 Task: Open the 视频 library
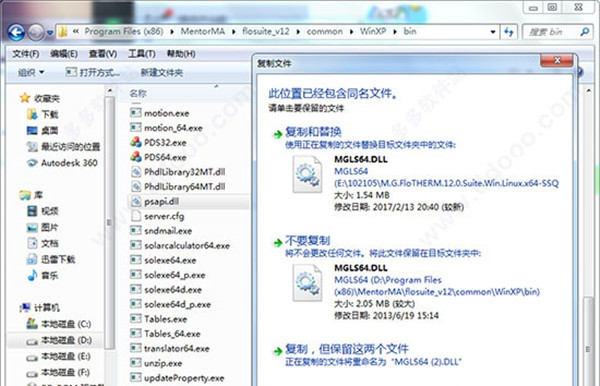pyautogui.click(x=42, y=211)
